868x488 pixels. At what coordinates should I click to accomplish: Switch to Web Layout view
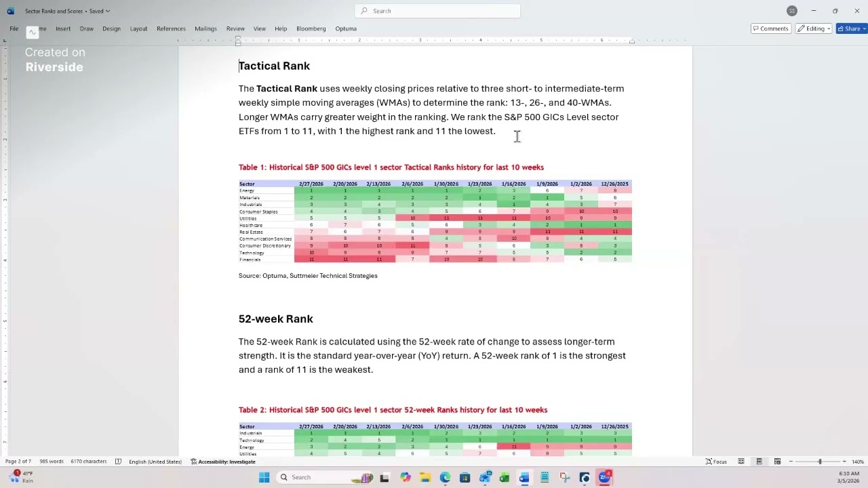coord(777,462)
